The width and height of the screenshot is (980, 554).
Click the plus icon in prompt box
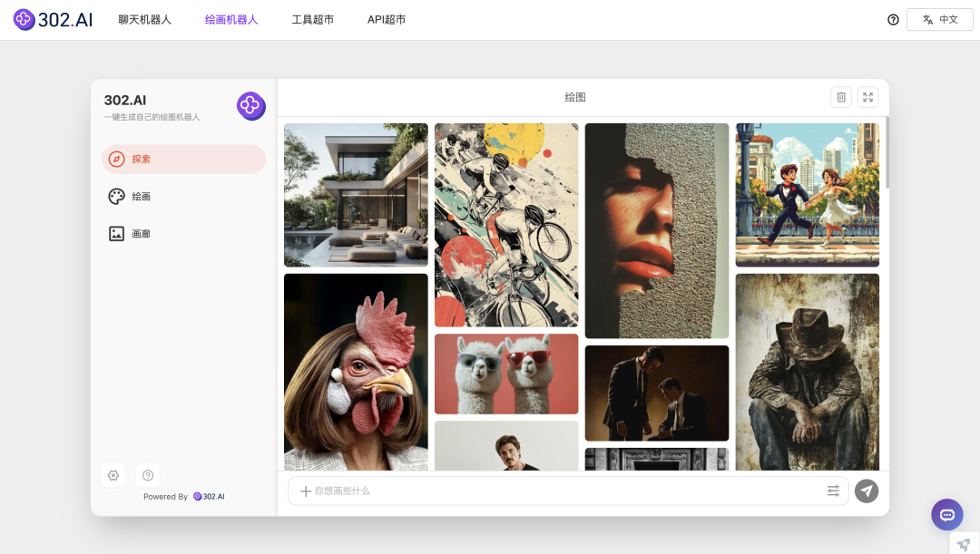coord(306,491)
